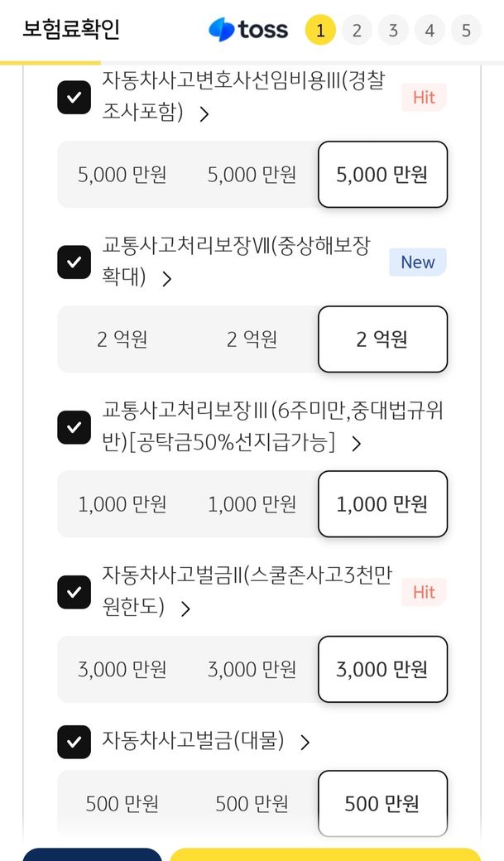Toggle 교통사고처리보장Ⅷ(중상해보장확대) checkbox
The width and height of the screenshot is (504, 861).
click(x=74, y=262)
